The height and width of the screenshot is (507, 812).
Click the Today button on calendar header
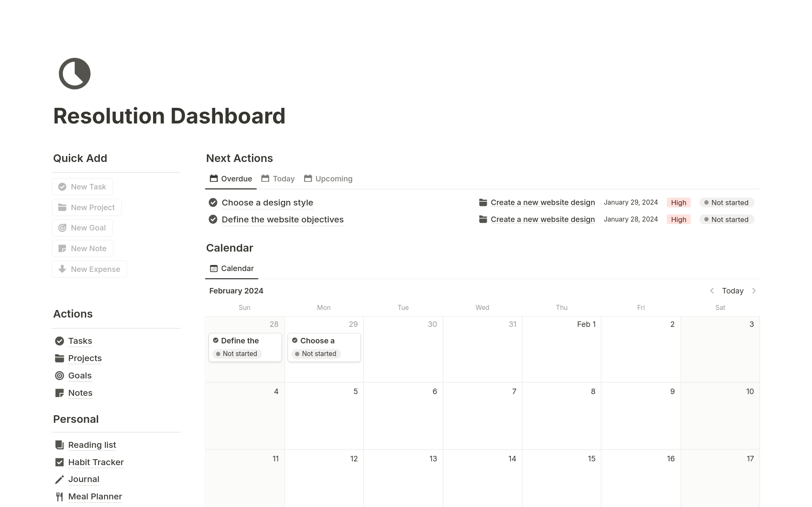(732, 290)
